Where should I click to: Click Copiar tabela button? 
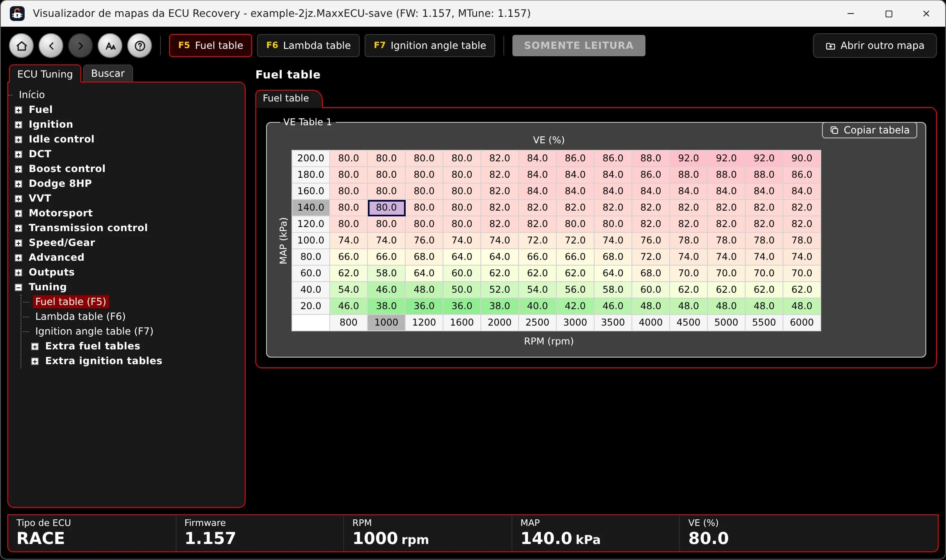pos(870,130)
